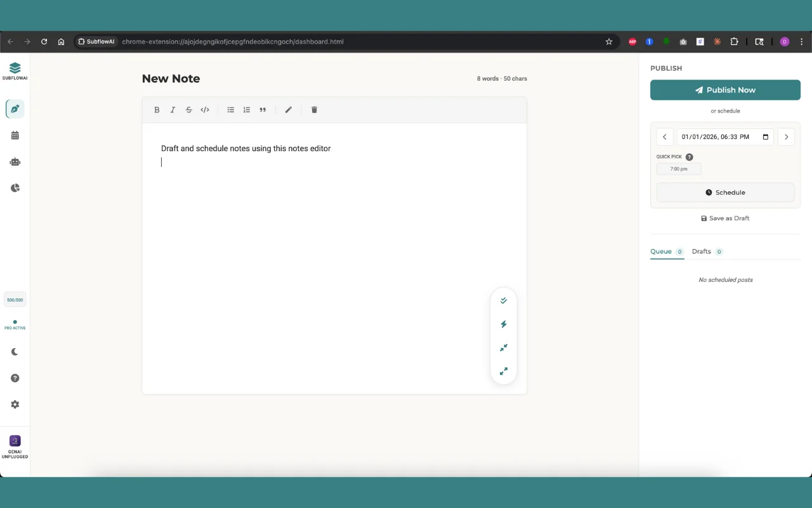The height and width of the screenshot is (508, 812).
Task: View analytics via the pie chart icon
Action: (14, 187)
